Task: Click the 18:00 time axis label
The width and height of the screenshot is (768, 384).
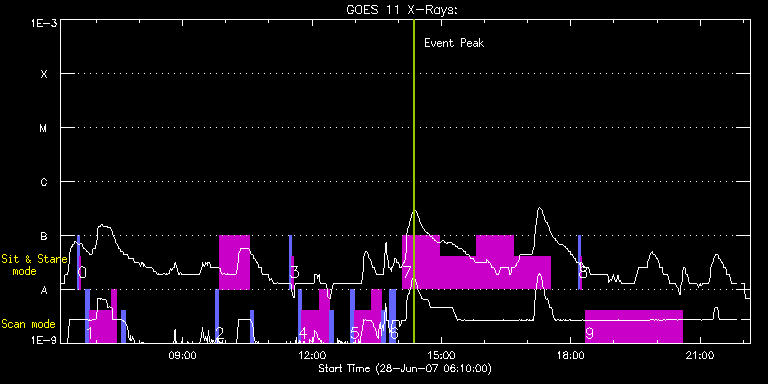Action: 571,355
